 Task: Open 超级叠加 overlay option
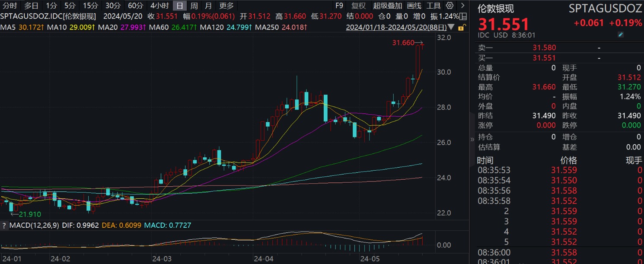coord(387,6)
